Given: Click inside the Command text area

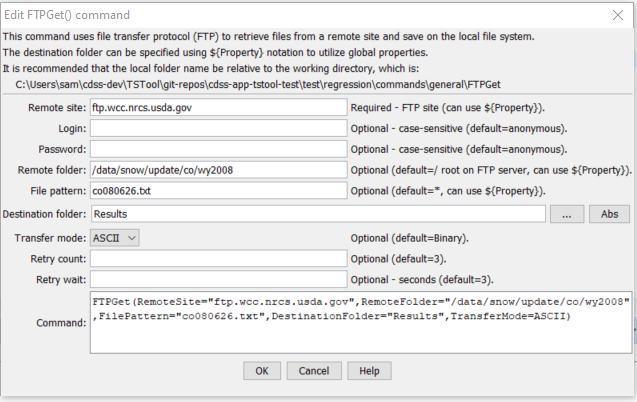Looking at the screenshot, I should coord(361,322).
